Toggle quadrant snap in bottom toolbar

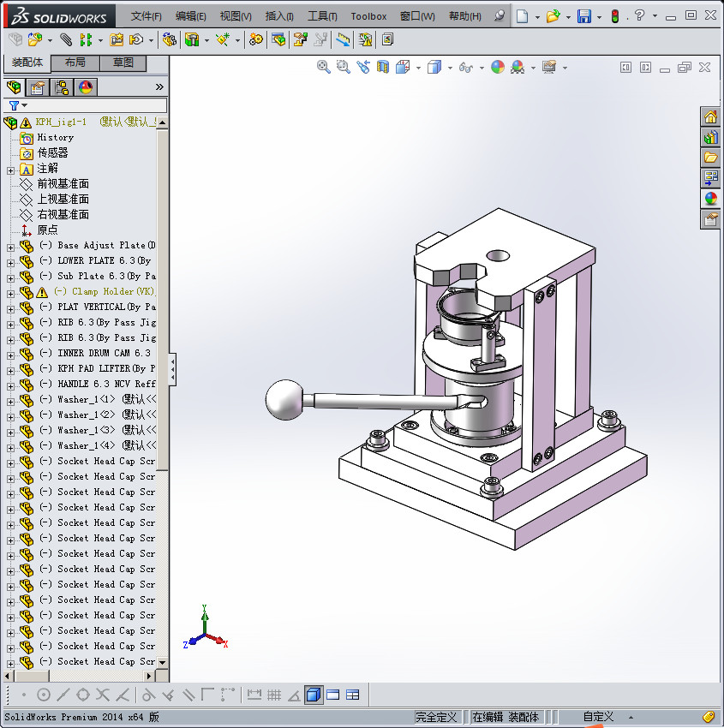(x=83, y=695)
